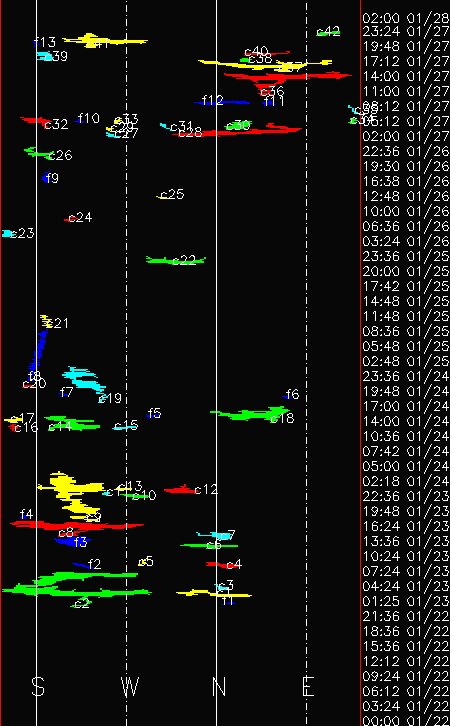Click the f9 blue flare marker
450x726 pixels.
[46, 177]
